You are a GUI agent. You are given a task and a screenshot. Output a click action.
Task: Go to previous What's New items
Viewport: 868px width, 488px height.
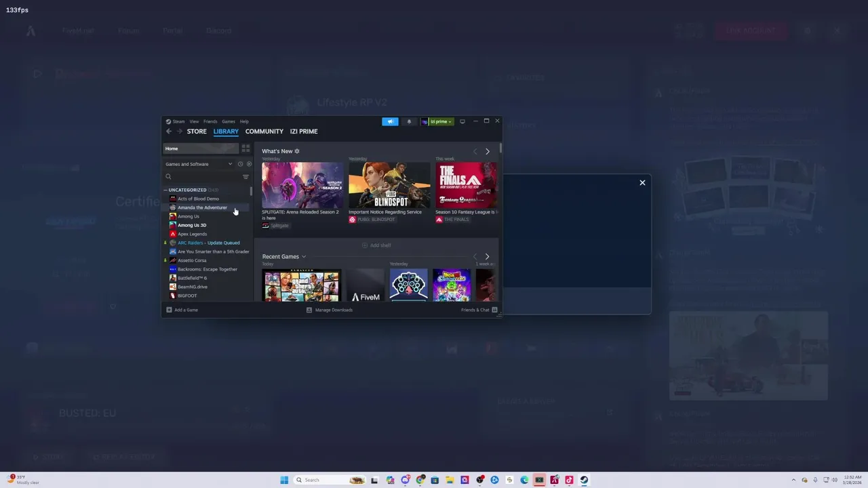tap(475, 151)
